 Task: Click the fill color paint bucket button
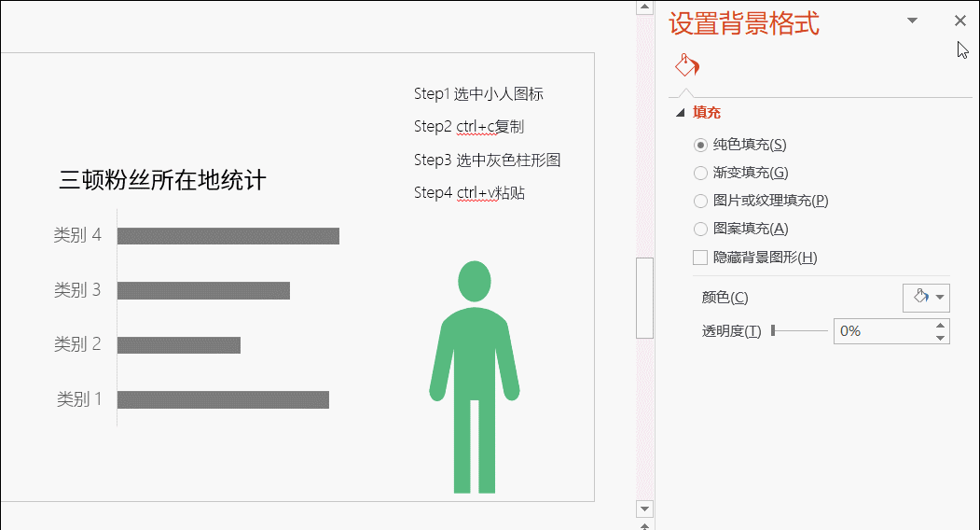[919, 298]
